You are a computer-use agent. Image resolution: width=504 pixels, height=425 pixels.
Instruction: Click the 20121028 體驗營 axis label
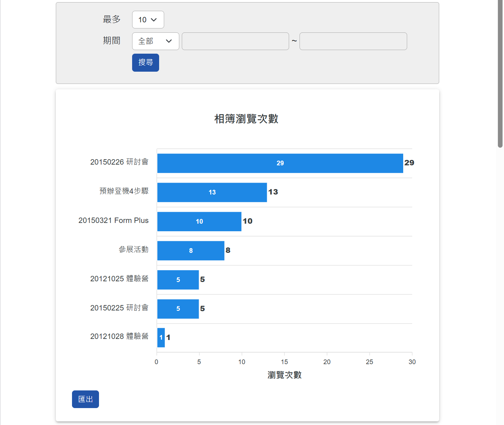(x=119, y=336)
